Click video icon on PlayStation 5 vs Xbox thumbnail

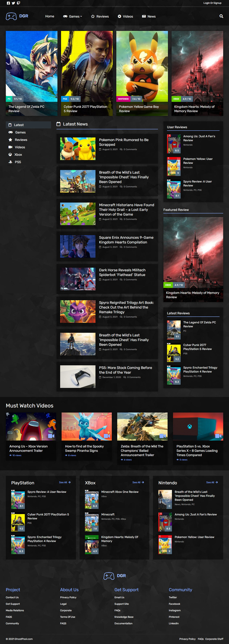click(218, 436)
